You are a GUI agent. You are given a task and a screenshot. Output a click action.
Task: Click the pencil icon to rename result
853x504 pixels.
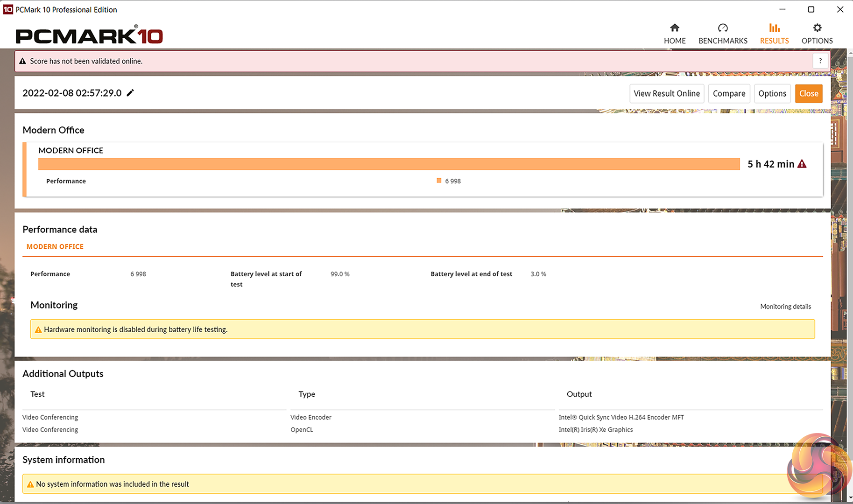[x=130, y=93]
